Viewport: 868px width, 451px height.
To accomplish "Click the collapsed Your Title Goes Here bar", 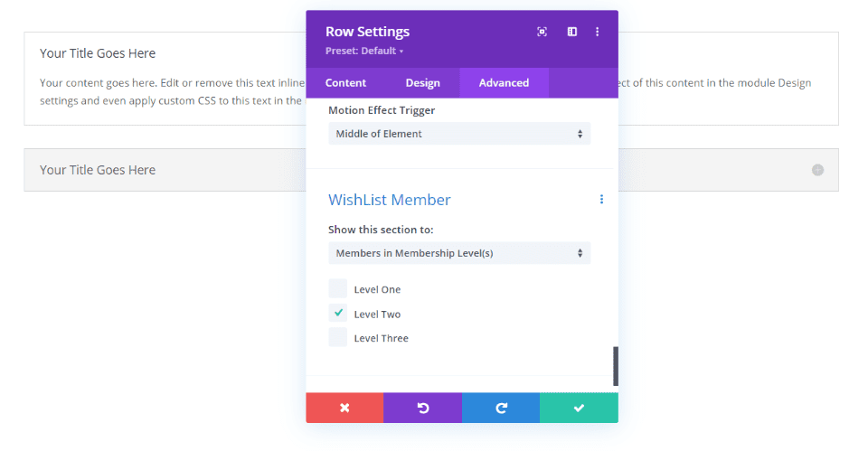I will 163,170.
